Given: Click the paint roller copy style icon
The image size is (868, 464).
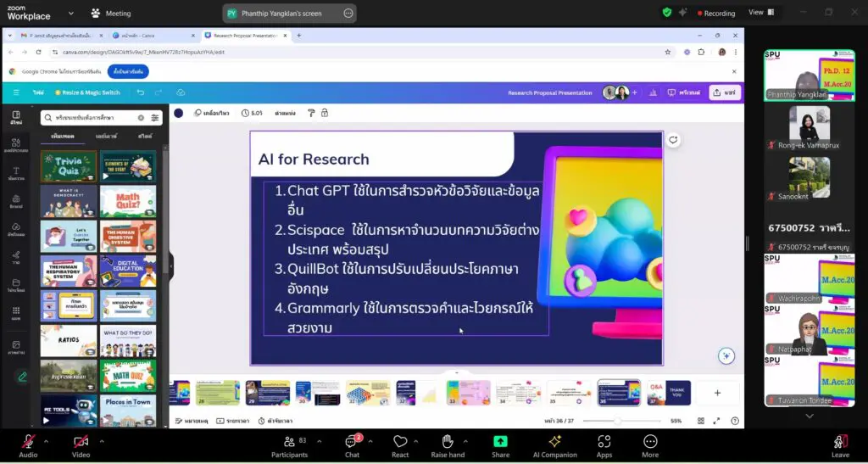Looking at the screenshot, I should tap(311, 113).
